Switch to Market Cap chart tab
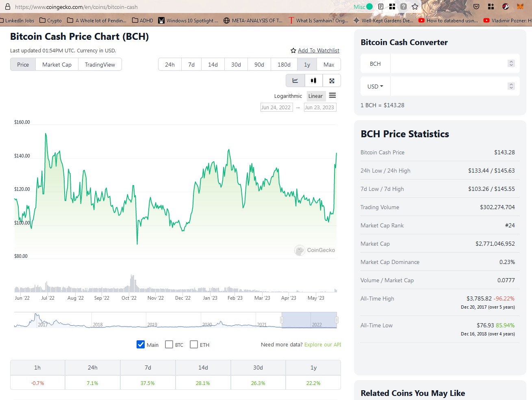 coord(57,65)
